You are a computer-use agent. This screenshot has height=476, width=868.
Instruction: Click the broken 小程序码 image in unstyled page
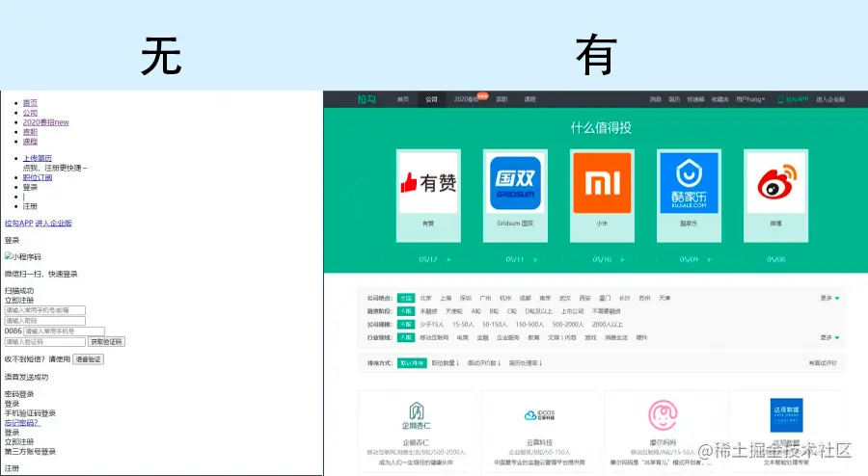pos(23,257)
